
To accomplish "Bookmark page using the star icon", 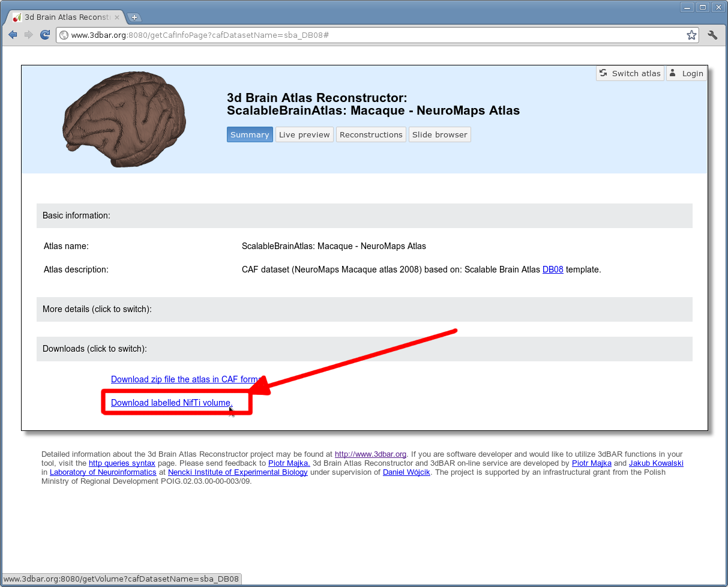I will coord(691,35).
